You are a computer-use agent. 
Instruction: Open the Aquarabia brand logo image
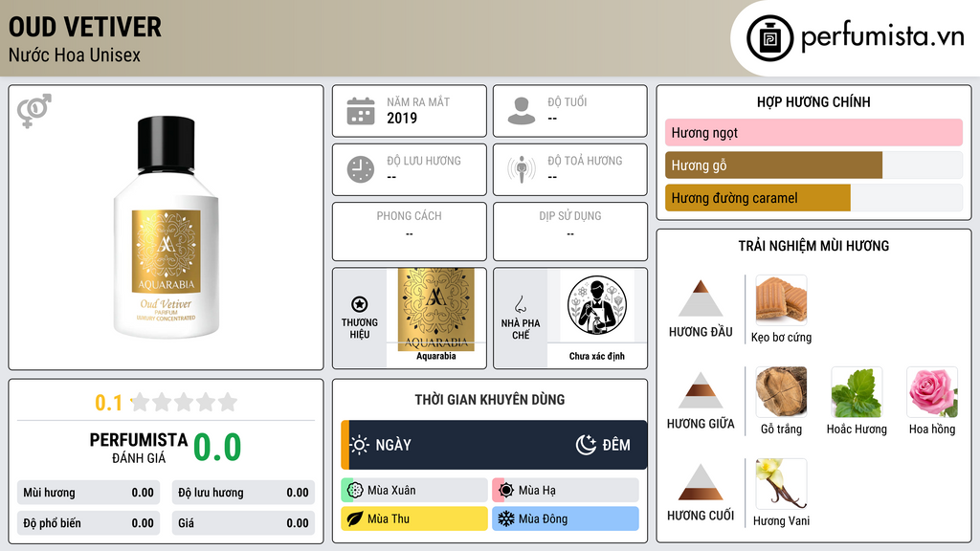tap(436, 309)
